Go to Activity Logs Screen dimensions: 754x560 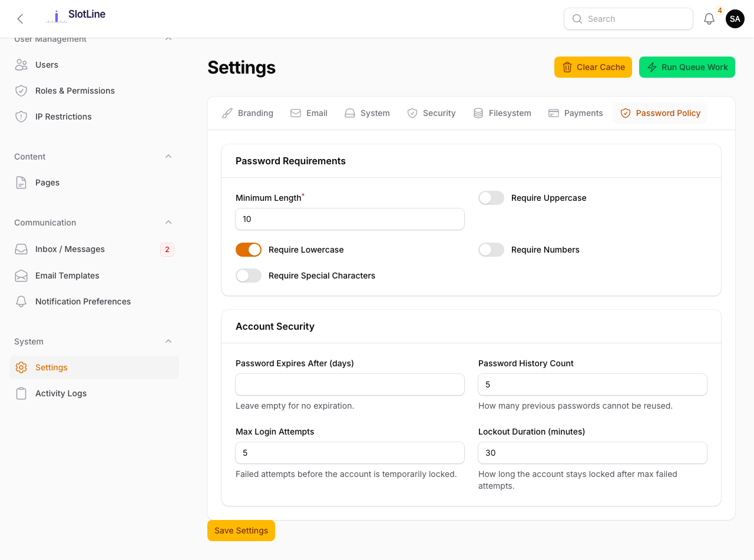pos(94,393)
